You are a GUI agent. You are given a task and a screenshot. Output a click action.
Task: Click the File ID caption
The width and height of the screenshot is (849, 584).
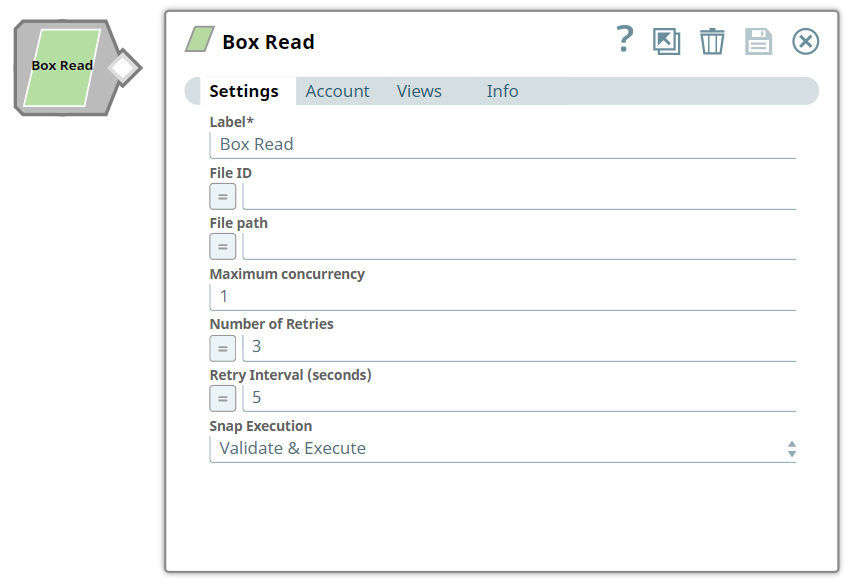click(230, 173)
